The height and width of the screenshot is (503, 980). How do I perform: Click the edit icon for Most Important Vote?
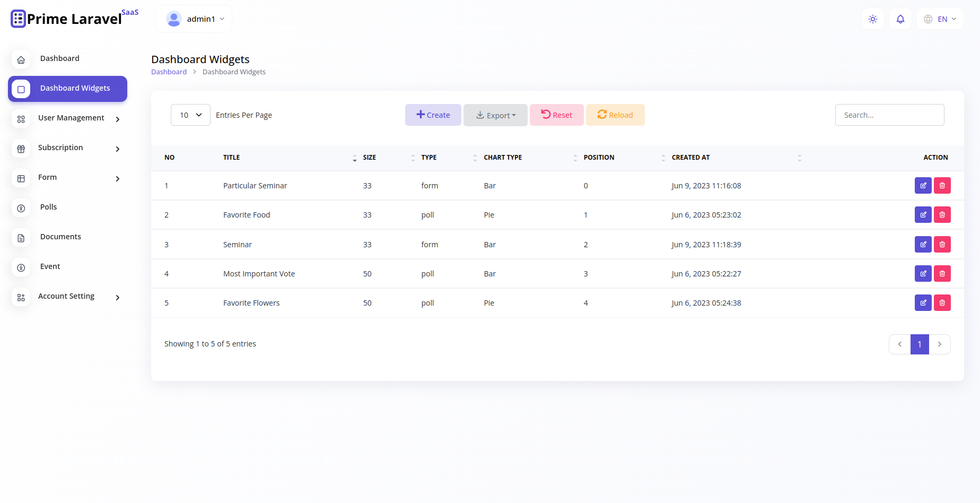(x=923, y=273)
